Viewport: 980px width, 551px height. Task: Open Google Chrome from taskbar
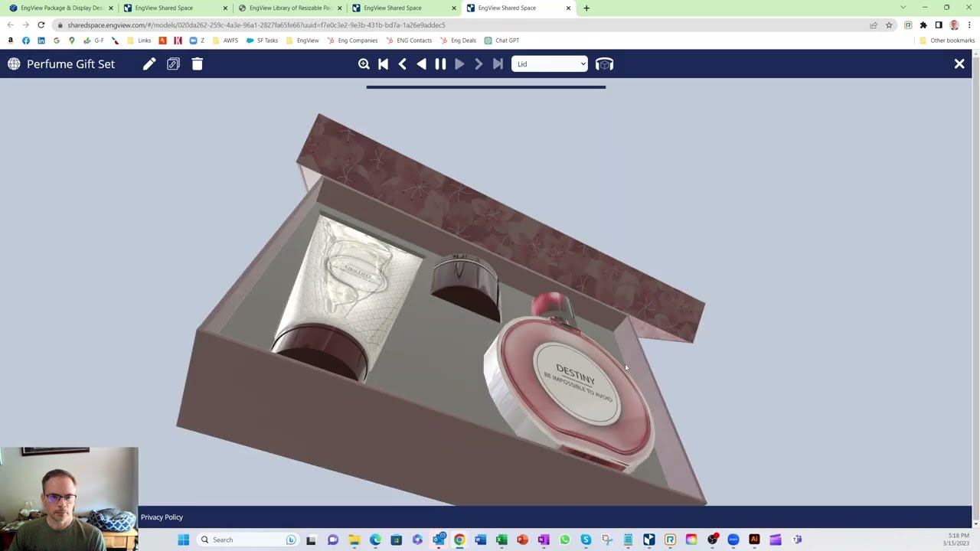pos(459,540)
